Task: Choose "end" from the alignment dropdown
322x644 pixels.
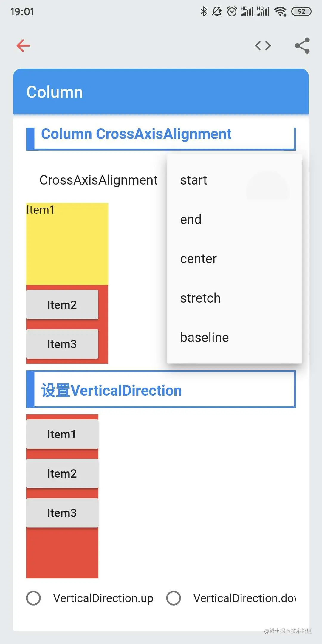Action: (x=191, y=219)
